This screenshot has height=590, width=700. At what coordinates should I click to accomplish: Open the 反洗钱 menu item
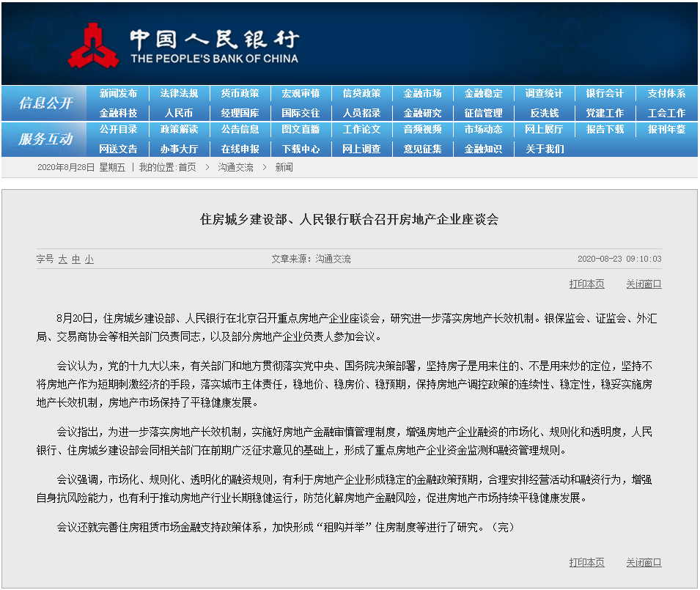tap(545, 112)
